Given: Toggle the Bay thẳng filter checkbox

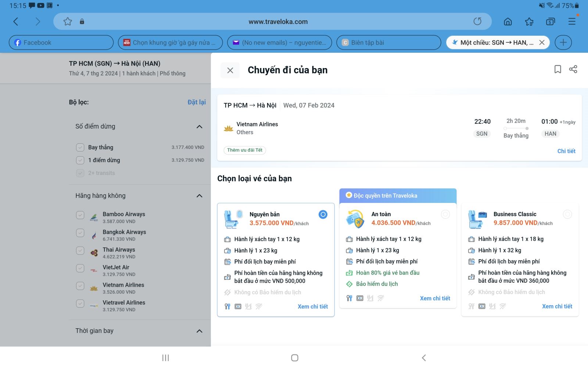Looking at the screenshot, I should pos(80,147).
